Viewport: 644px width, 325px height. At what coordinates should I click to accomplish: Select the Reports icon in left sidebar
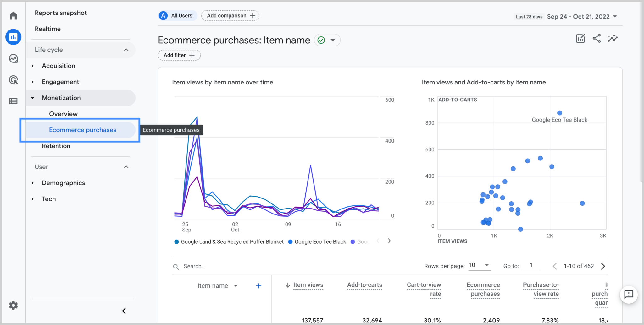coord(13,37)
